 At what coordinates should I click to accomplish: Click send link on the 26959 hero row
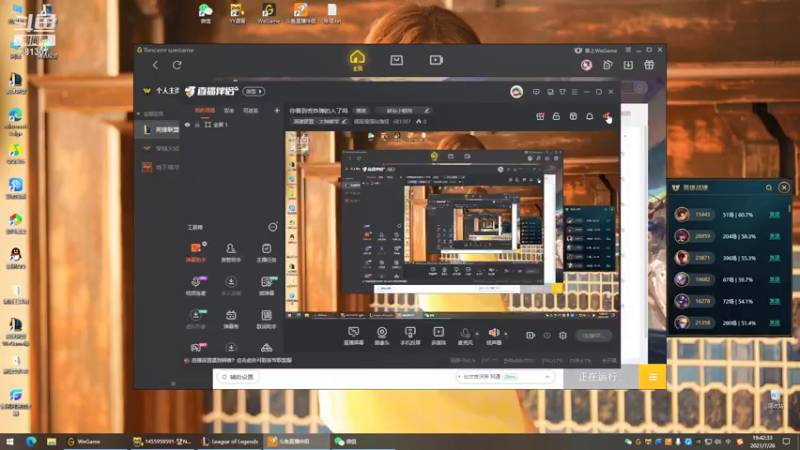point(774,236)
